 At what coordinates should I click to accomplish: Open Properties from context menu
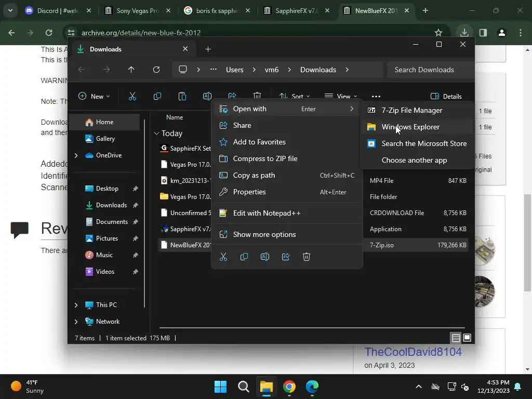pos(287,192)
